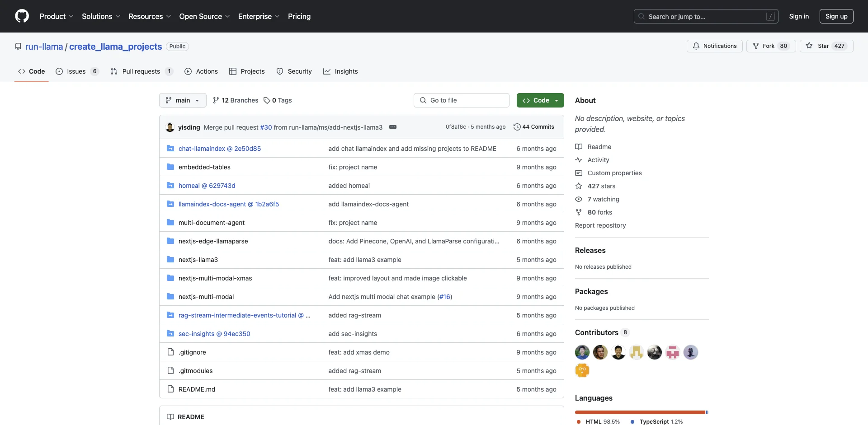868x425 pixels.
Task: Click the Sign up button
Action: (836, 16)
